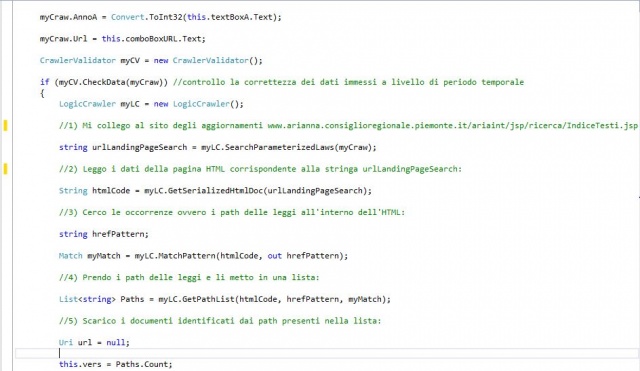The width and height of the screenshot is (640, 371).
Task: Click the 'out' keyword in MatchPattern arguments
Action: click(x=274, y=256)
